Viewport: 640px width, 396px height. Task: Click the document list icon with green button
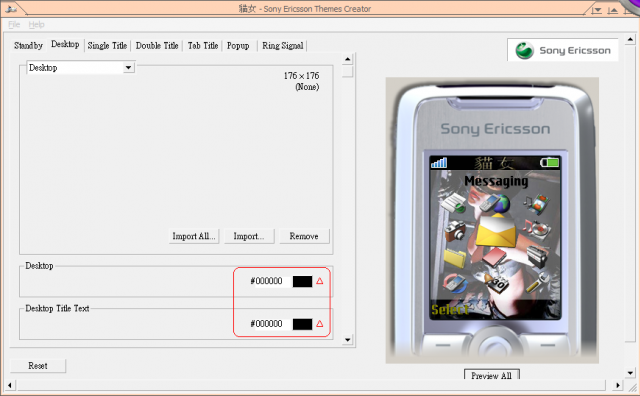[453, 203]
